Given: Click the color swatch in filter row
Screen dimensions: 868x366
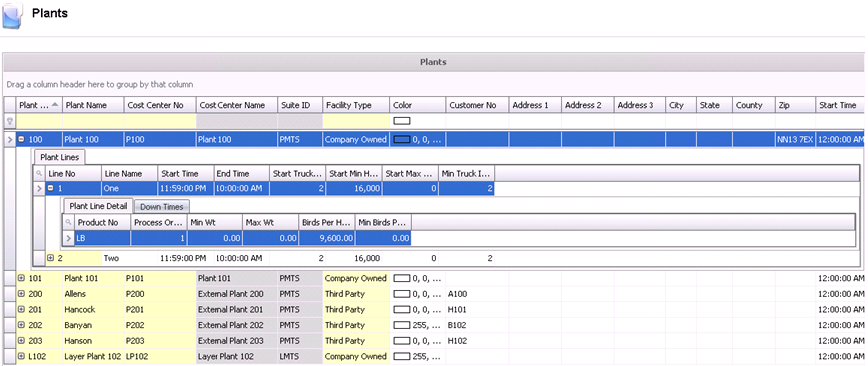Looking at the screenshot, I should click(402, 120).
